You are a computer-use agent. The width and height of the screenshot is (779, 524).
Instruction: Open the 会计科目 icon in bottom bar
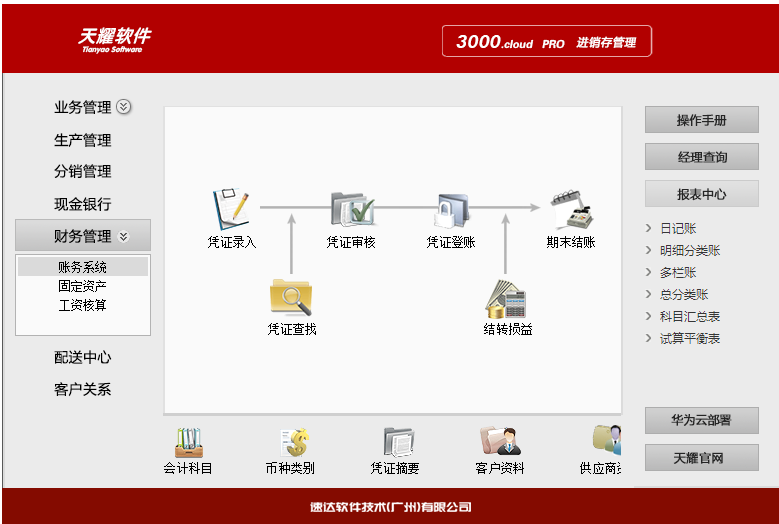(188, 442)
